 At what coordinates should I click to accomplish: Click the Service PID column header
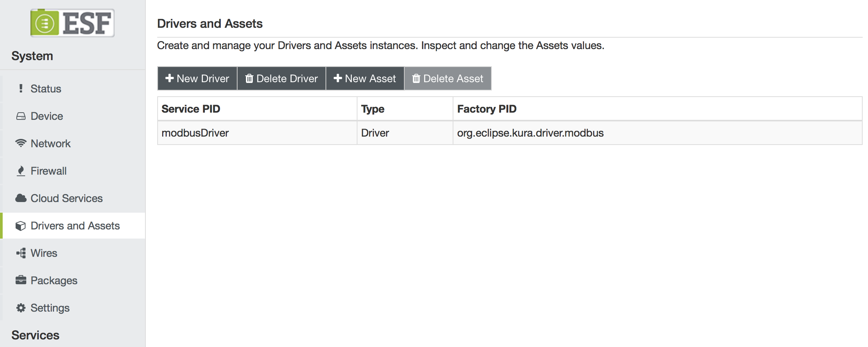point(191,109)
